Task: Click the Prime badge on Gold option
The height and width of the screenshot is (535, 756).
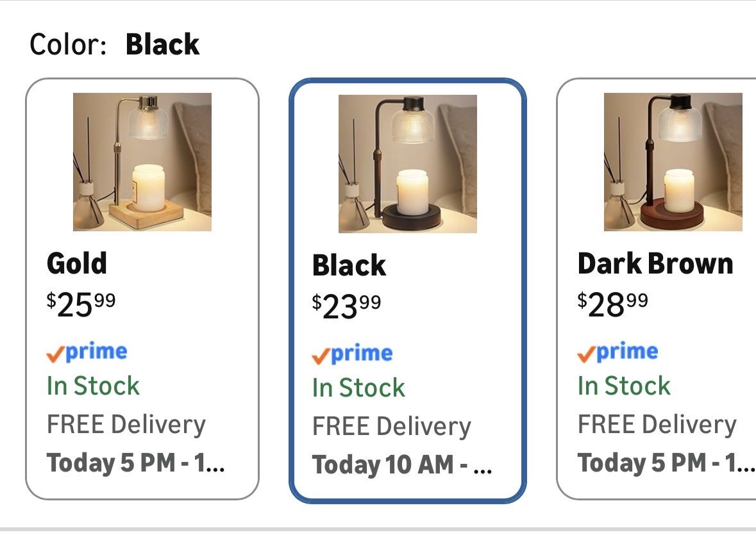Action: pyautogui.click(x=87, y=352)
